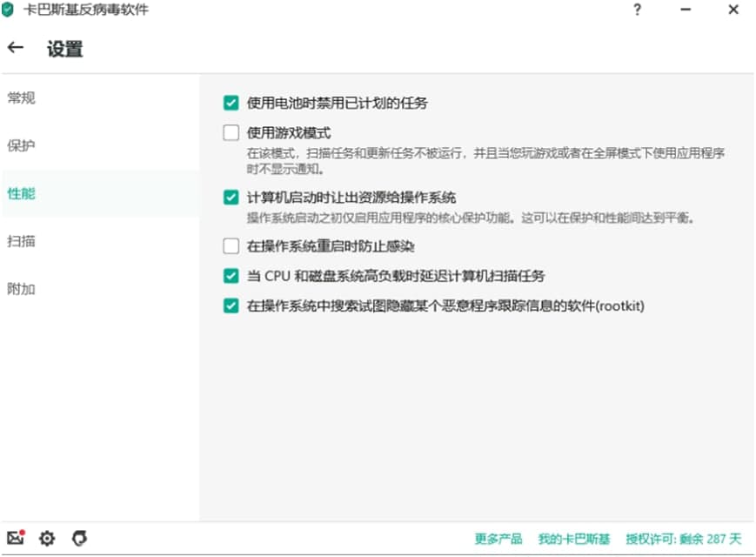Close the Kaspersky window
The image size is (756, 557).
click(x=733, y=10)
